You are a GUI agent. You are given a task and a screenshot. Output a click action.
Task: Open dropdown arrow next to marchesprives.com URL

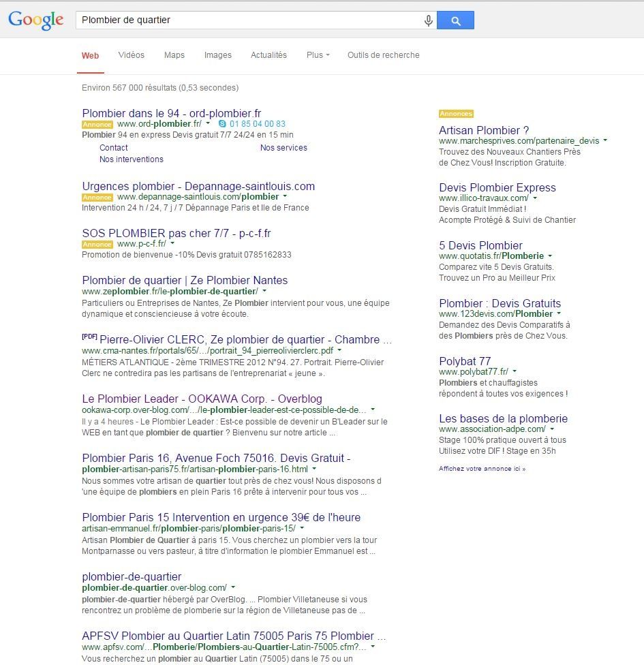click(605, 140)
